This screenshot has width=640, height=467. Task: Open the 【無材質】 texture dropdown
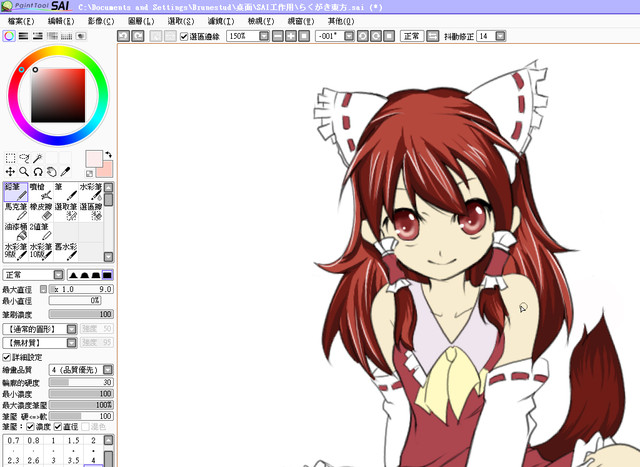71,342
